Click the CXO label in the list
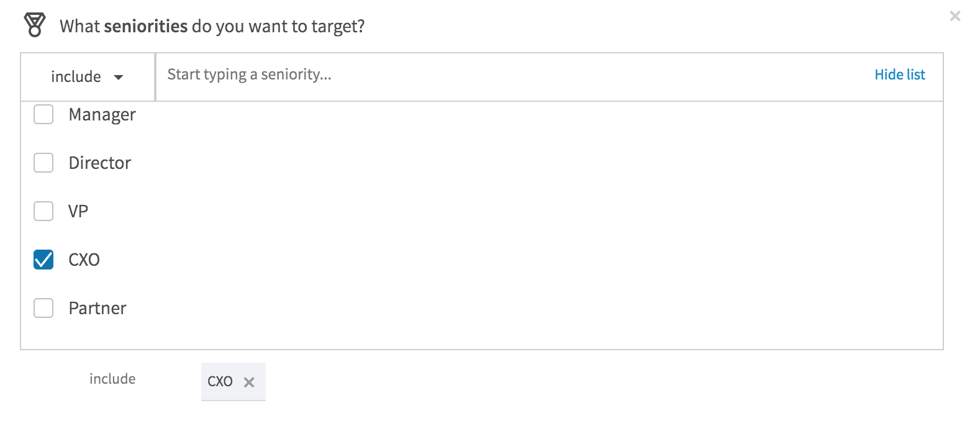This screenshot has width=980, height=421. 84,260
